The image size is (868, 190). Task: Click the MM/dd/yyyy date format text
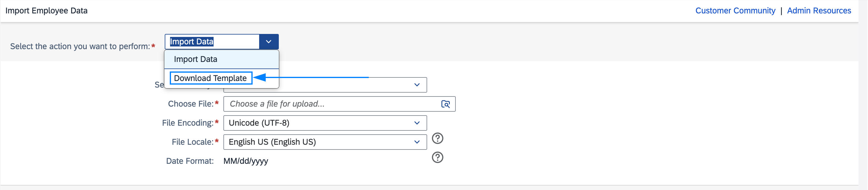coord(246,161)
